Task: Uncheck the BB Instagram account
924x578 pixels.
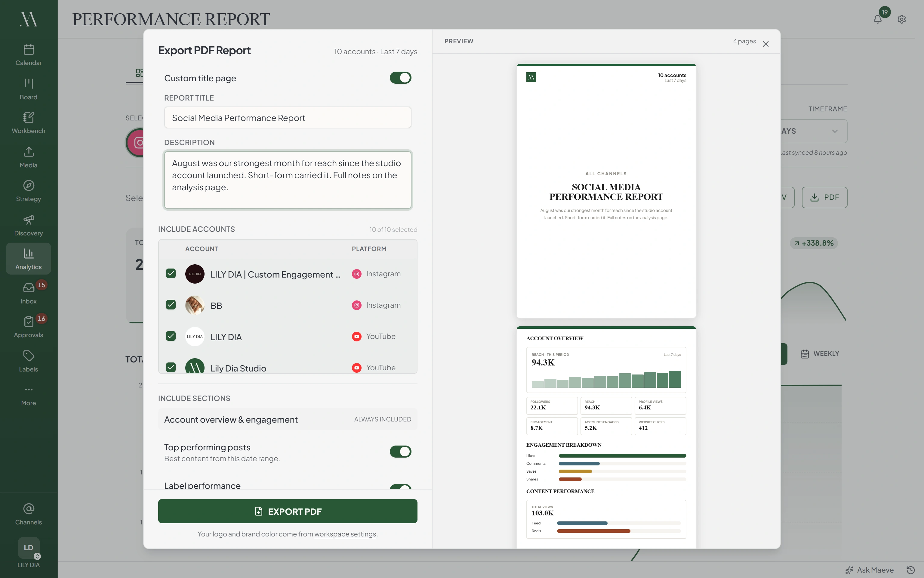Action: [171, 305]
